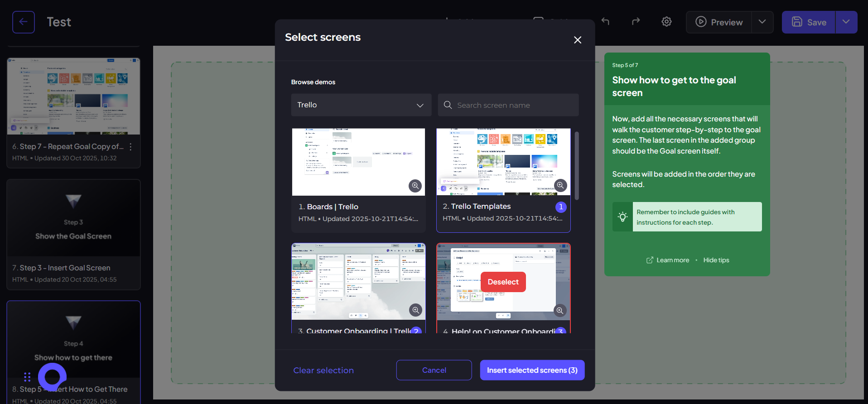Select the Step 7 - Repeat Goal Copy thumbnail
The width and height of the screenshot is (868, 404).
click(73, 96)
